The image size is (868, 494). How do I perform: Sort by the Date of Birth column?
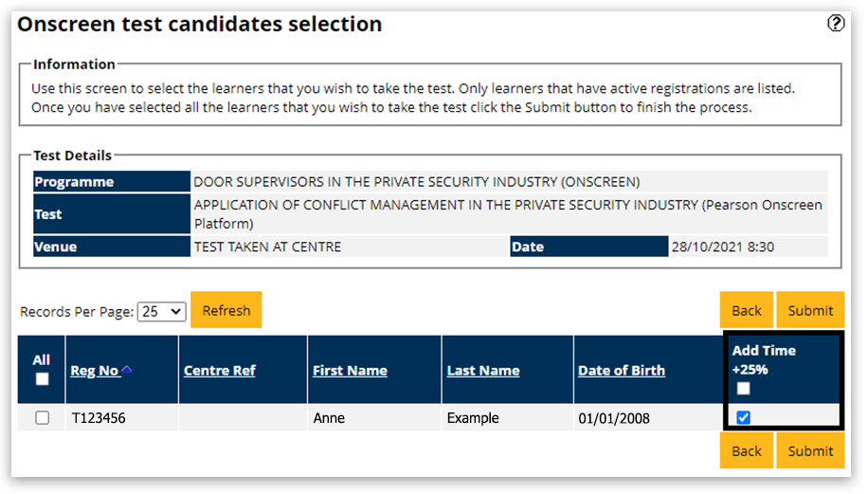(x=622, y=371)
